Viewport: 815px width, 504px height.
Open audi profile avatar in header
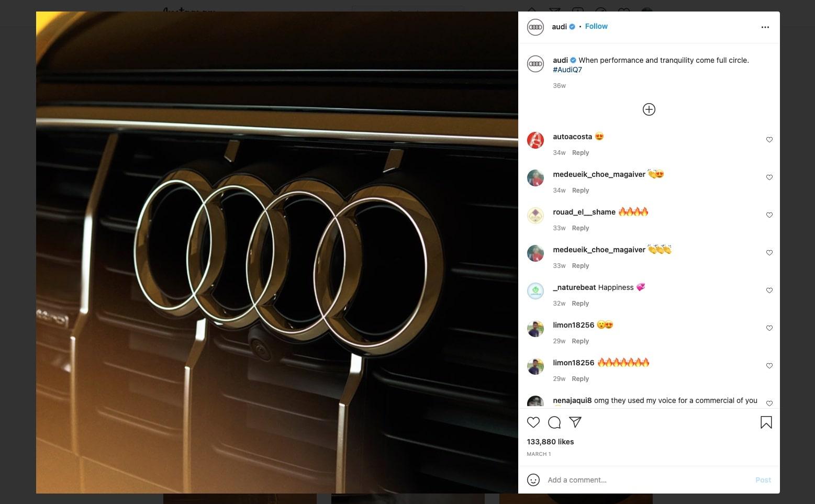click(535, 27)
